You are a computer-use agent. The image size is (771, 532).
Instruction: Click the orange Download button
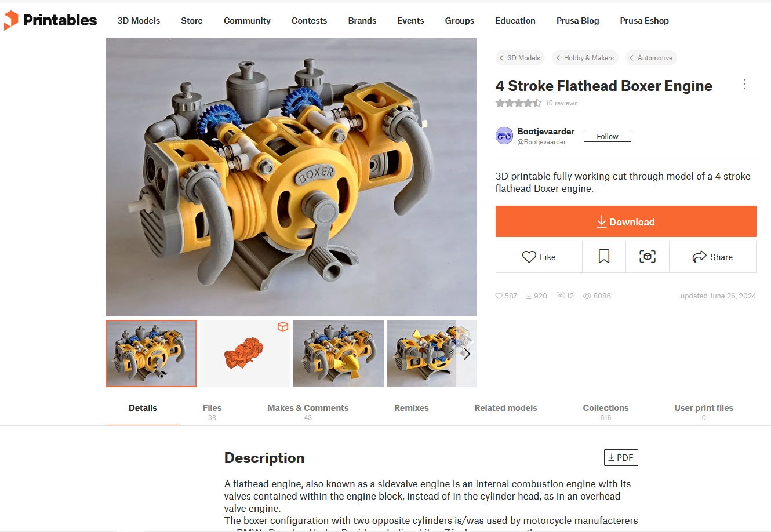pos(626,221)
